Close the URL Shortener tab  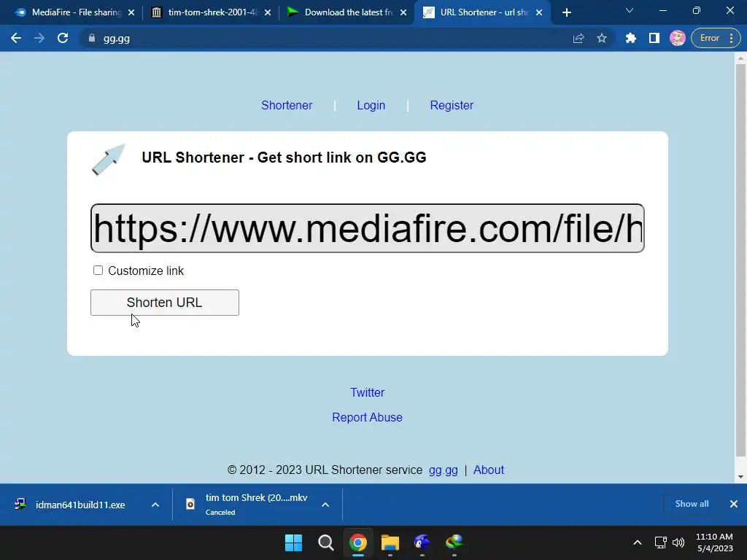pyautogui.click(x=539, y=12)
